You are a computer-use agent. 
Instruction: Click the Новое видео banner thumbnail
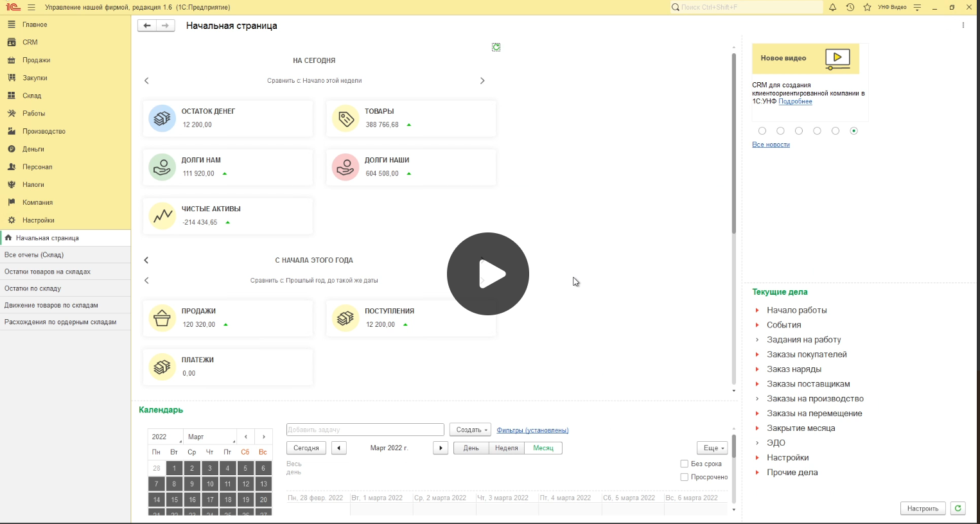805,58
